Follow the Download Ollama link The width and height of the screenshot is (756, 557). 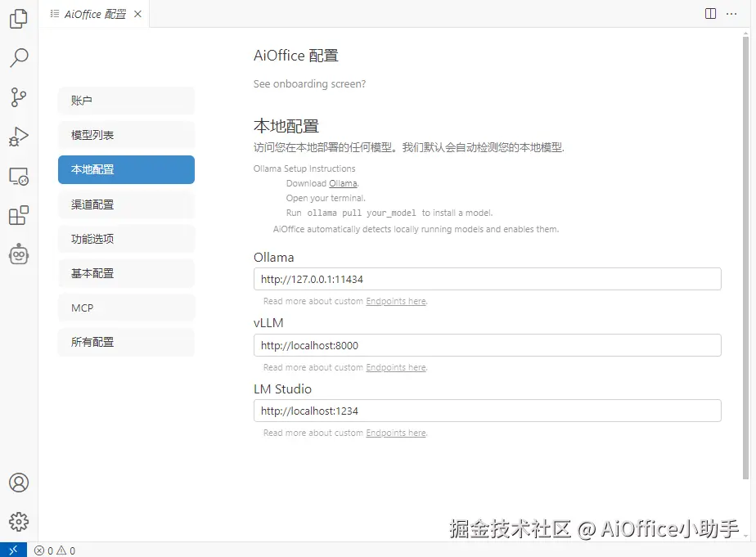coord(343,183)
